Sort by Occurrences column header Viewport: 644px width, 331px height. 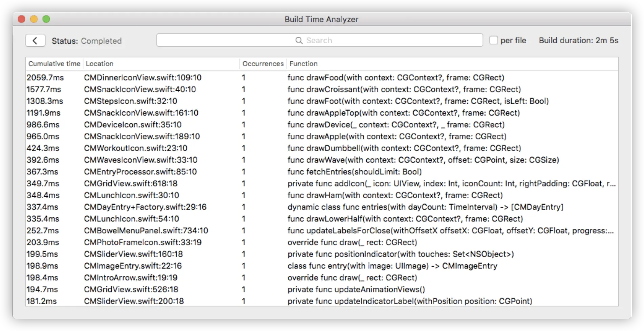click(263, 64)
